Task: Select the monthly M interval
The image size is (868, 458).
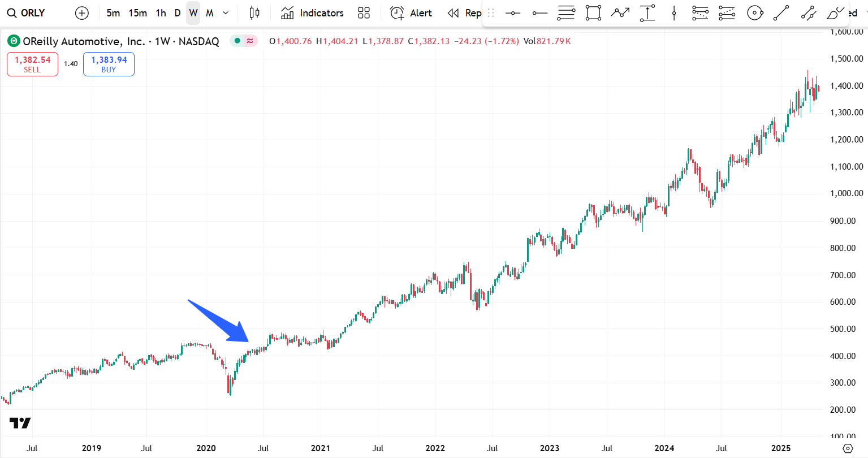Action: 210,12
